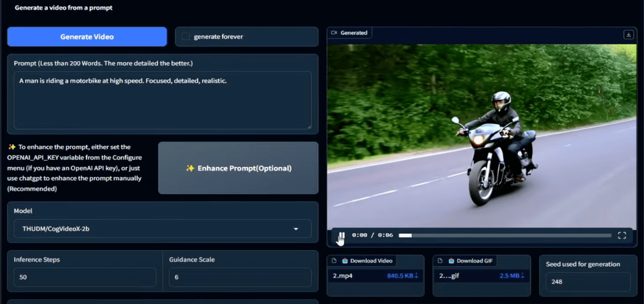This screenshot has height=304, width=644.
Task: Pause playback with the pause icon
Action: tap(341, 235)
